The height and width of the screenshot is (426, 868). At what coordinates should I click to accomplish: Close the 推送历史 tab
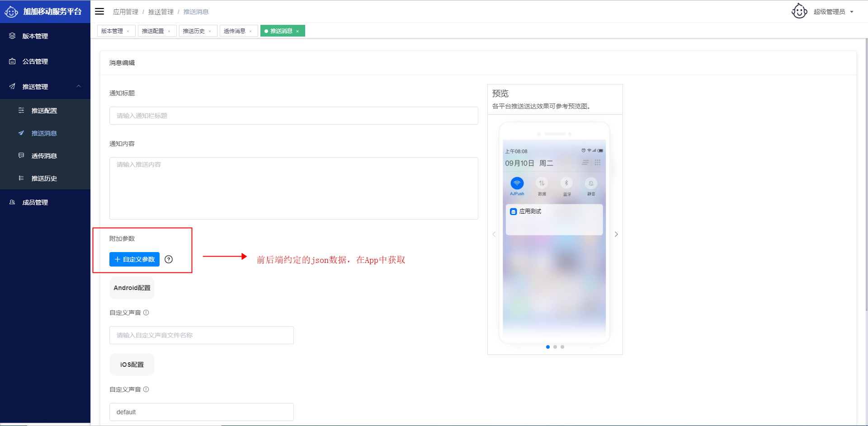[210, 31]
